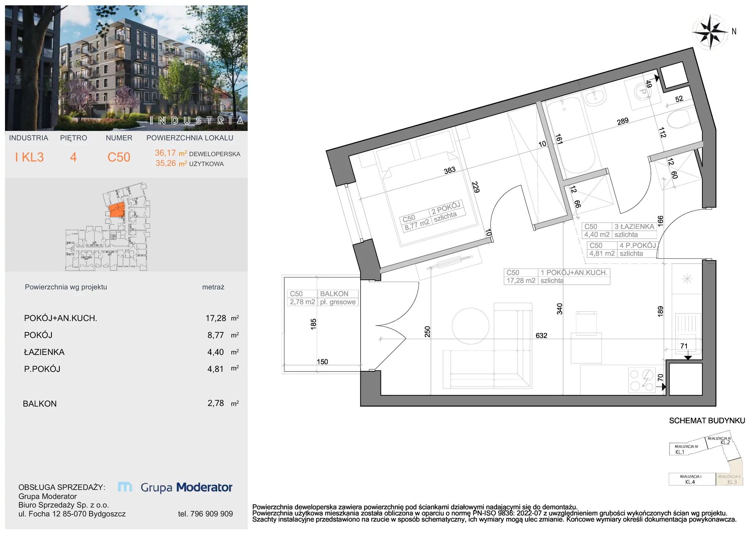The height and width of the screenshot is (534, 756).
Task: Click the '150' balcony width dimension
Action: click(x=322, y=362)
